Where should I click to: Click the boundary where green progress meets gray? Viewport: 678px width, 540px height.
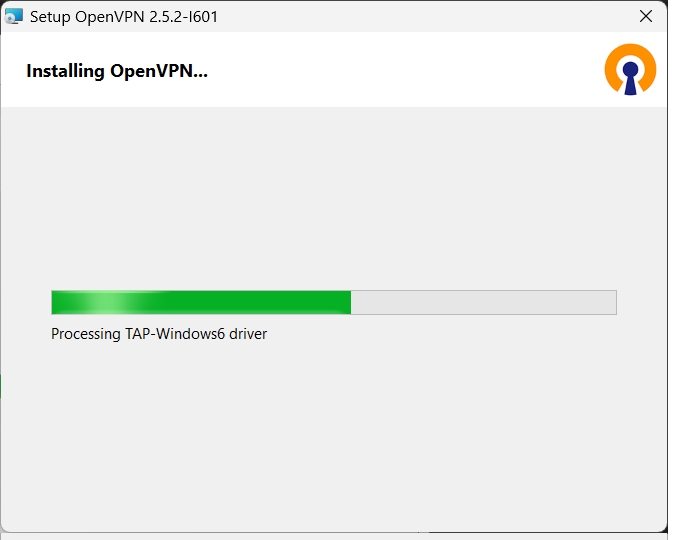(x=351, y=302)
